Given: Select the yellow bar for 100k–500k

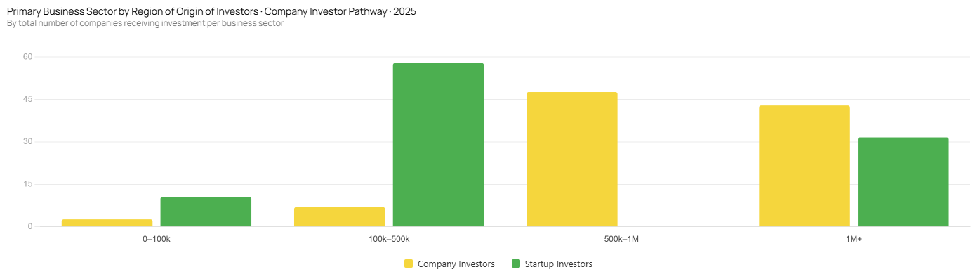Looking at the screenshot, I should (340, 216).
